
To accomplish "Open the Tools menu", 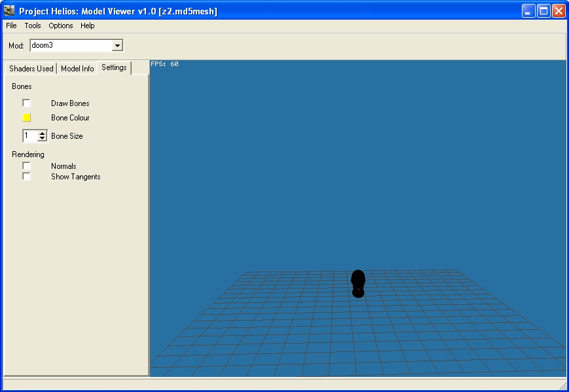I will (x=33, y=26).
